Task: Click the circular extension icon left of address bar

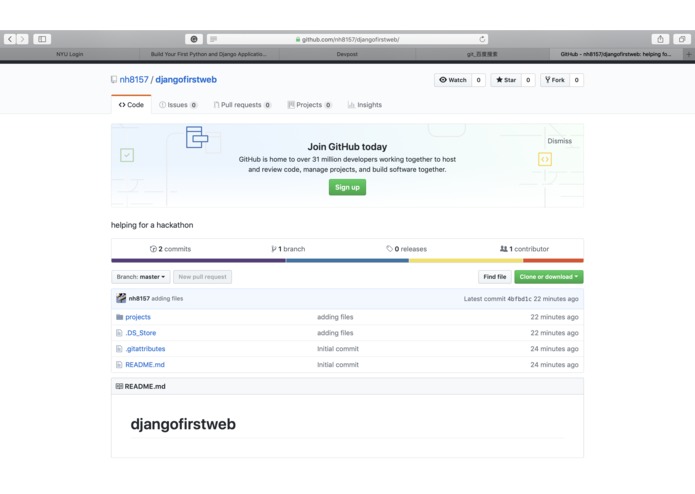Action: (x=194, y=39)
